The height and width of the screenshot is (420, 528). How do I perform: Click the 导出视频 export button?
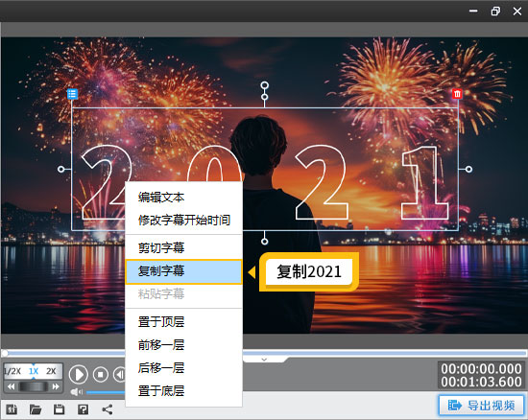pyautogui.click(x=481, y=406)
